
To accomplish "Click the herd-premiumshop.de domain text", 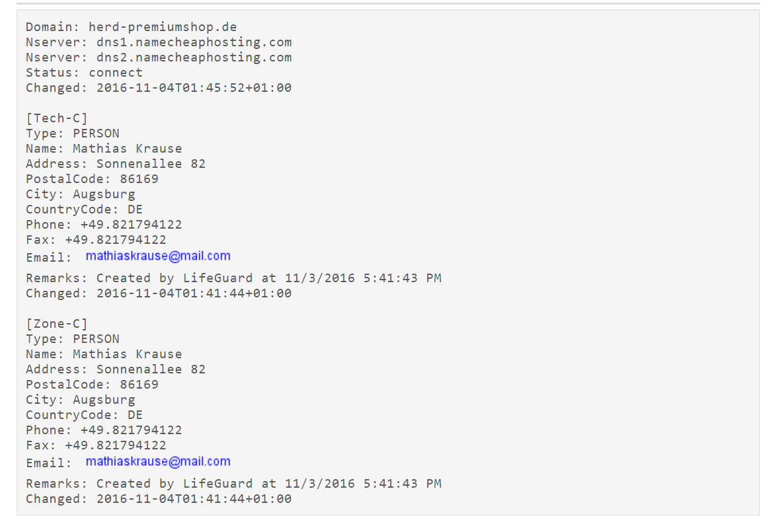I will [x=163, y=27].
